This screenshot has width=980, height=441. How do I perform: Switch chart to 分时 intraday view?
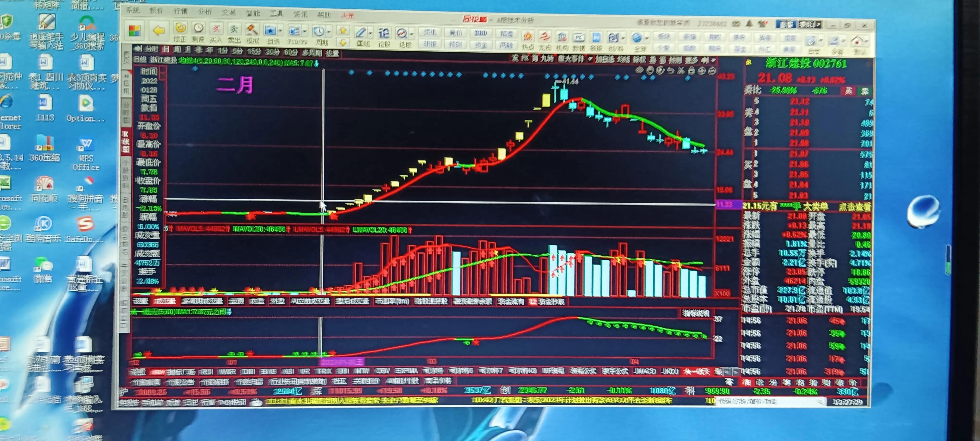[x=151, y=49]
